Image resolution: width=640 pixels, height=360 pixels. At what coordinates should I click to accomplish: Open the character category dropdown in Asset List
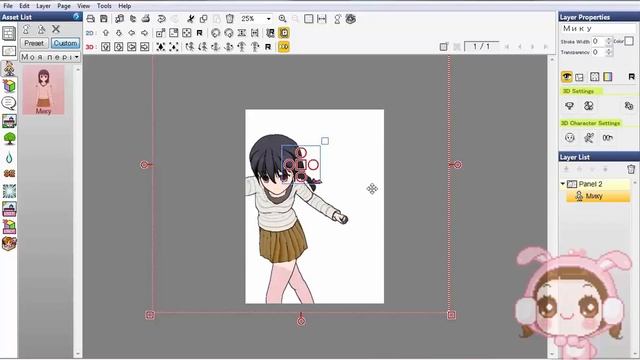50,57
